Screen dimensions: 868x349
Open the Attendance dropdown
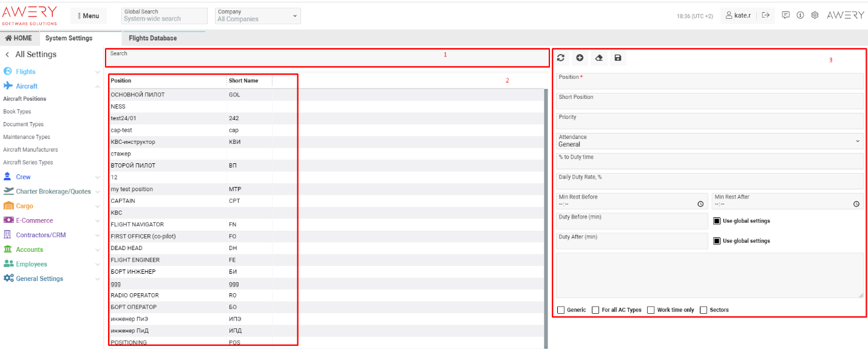[709, 141]
